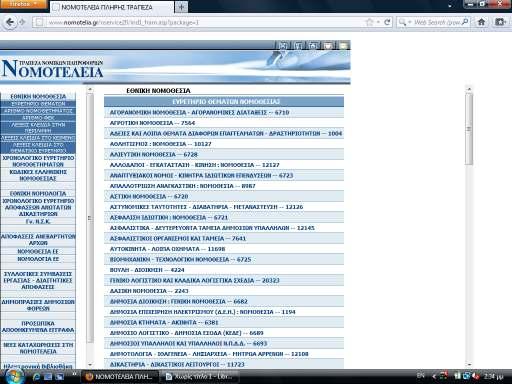Open the Firefox application menu button

23,4
